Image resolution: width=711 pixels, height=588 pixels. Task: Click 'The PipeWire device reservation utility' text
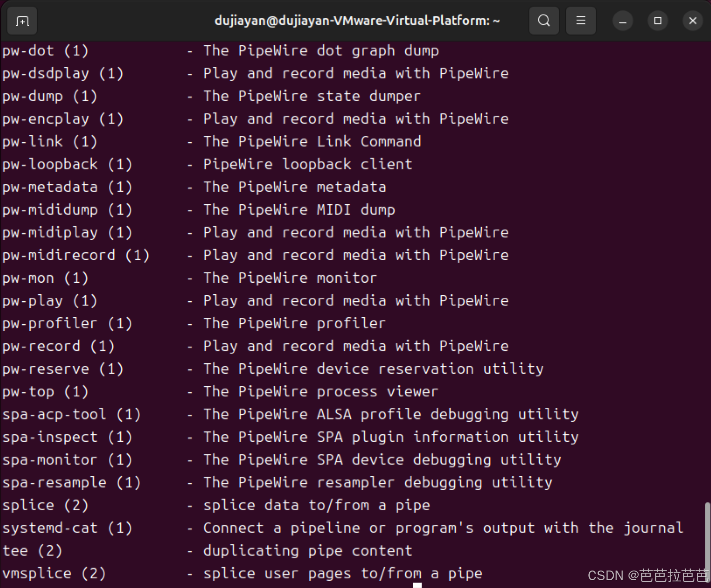tap(374, 369)
